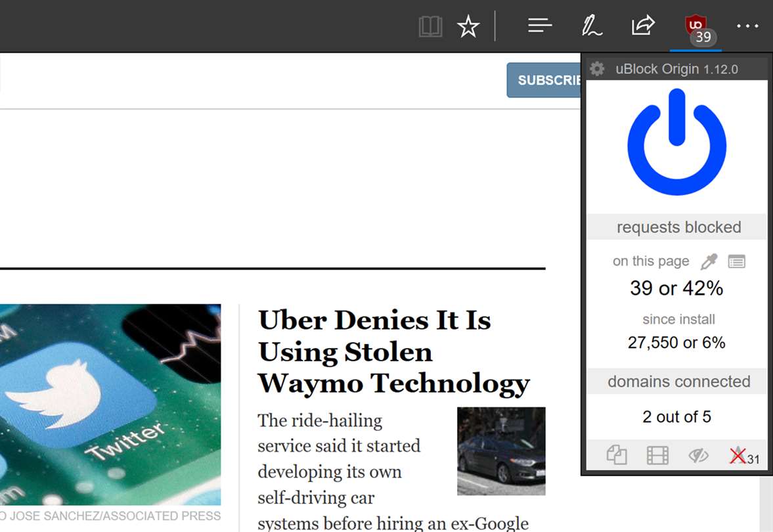The height and width of the screenshot is (532, 773).
Task: Add page to favorites star
Action: [468, 26]
